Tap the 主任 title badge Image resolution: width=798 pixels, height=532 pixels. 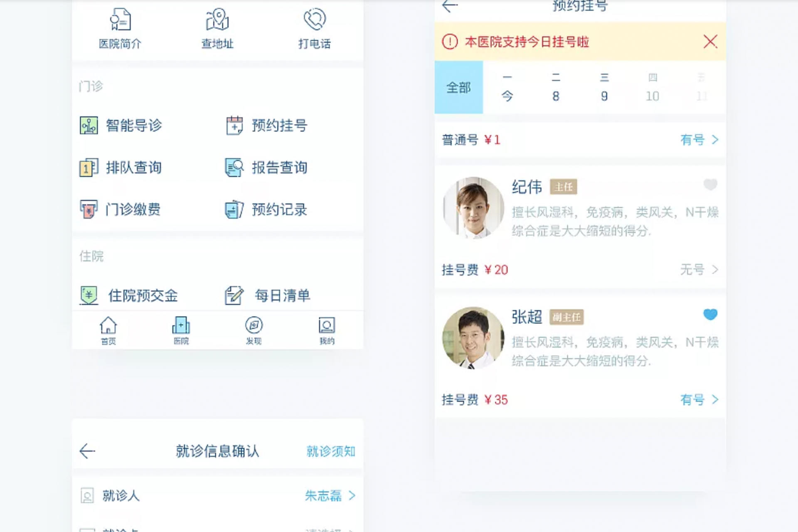point(564,187)
